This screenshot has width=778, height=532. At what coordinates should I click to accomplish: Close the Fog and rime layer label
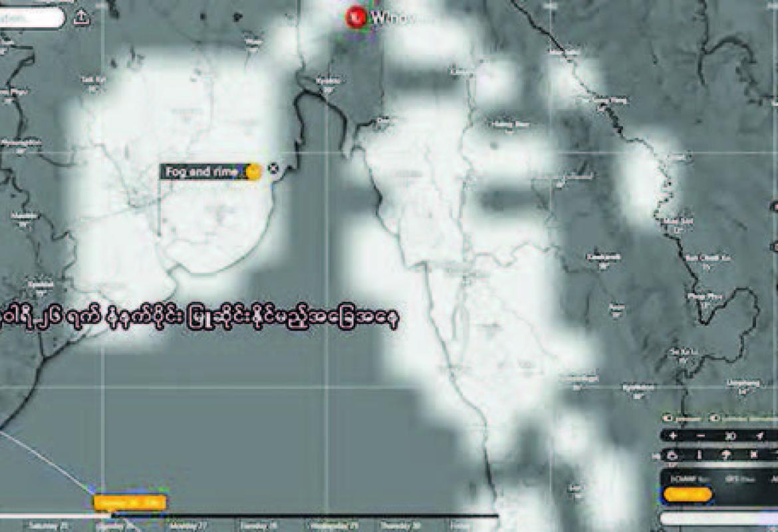click(x=273, y=170)
